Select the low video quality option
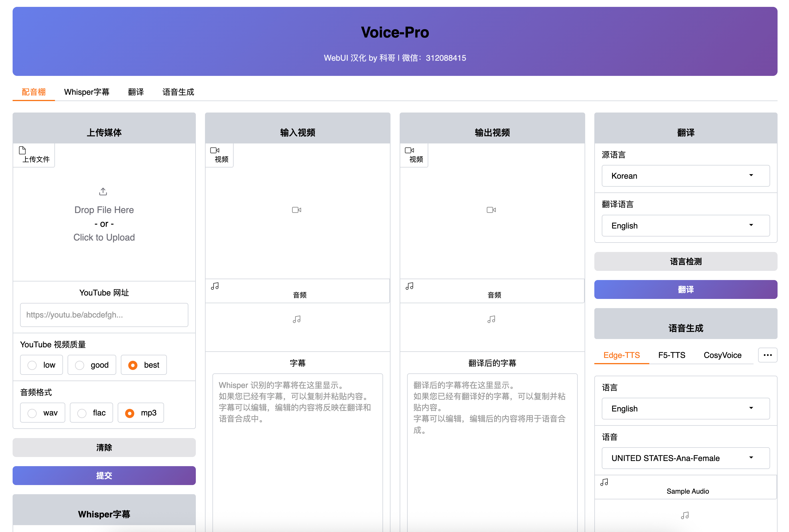This screenshot has width=789, height=532. [32, 365]
